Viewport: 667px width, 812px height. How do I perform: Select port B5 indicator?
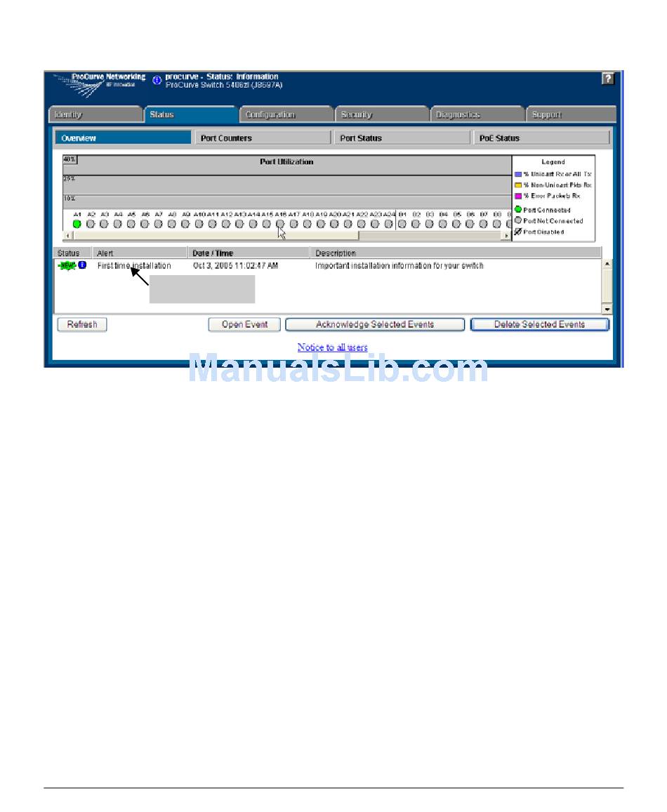456,224
